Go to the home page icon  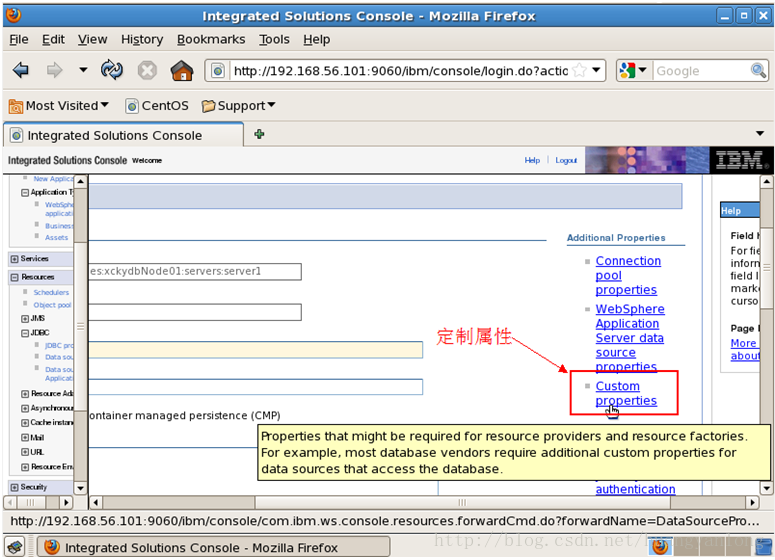click(x=182, y=70)
